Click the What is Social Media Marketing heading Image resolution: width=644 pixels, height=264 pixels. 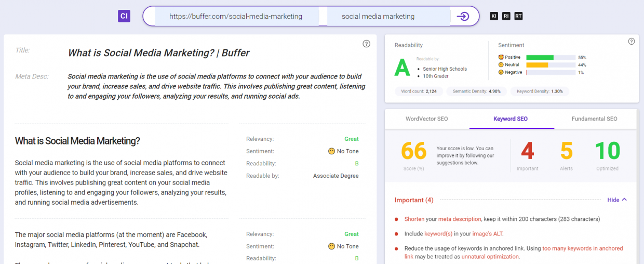pyautogui.click(x=77, y=141)
